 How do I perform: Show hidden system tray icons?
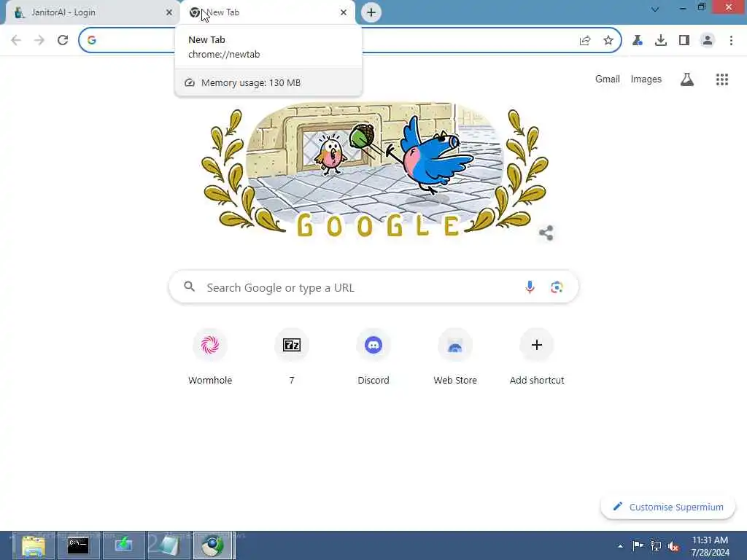pos(620,546)
